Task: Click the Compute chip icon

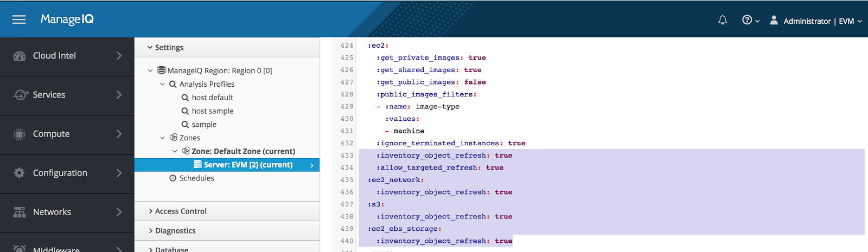Action: [20, 134]
